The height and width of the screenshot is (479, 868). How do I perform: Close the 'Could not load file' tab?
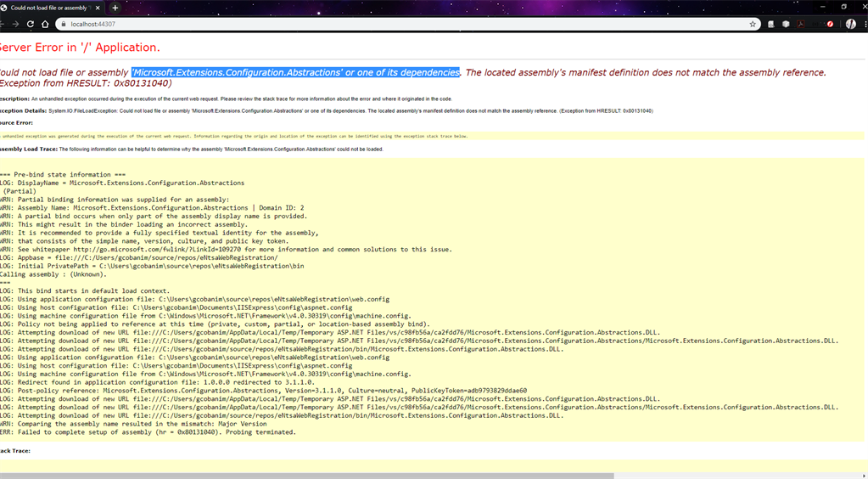(98, 8)
